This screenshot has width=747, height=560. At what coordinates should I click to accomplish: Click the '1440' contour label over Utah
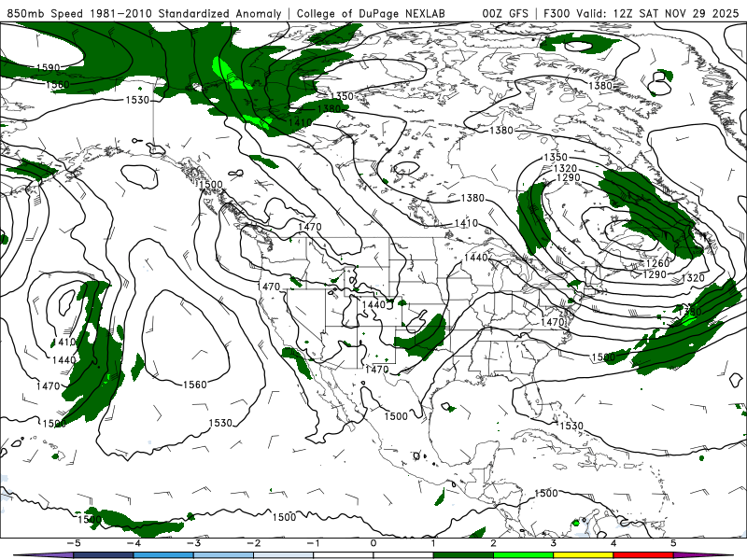[x=373, y=305]
